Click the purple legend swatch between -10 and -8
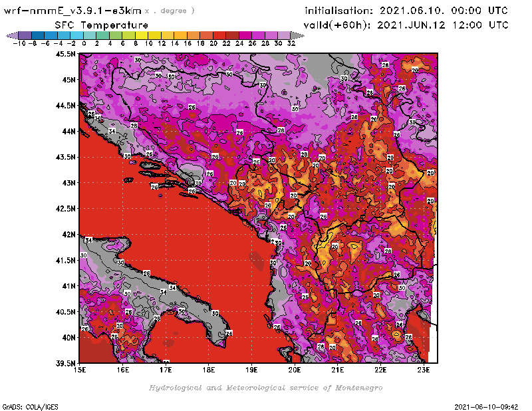The width and height of the screenshot is (532, 411). click(25, 35)
